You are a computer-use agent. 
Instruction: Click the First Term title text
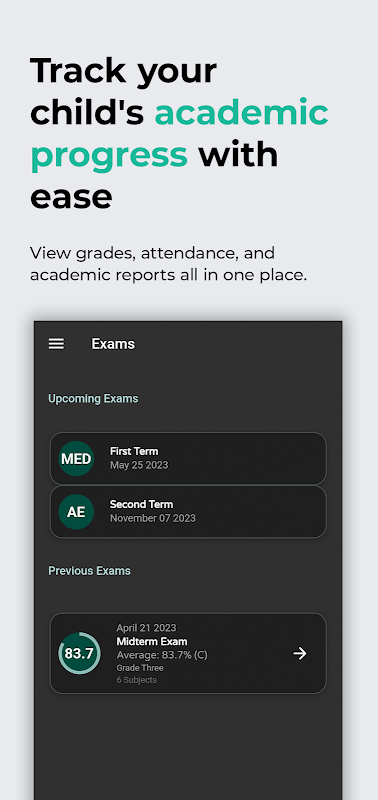[134, 451]
